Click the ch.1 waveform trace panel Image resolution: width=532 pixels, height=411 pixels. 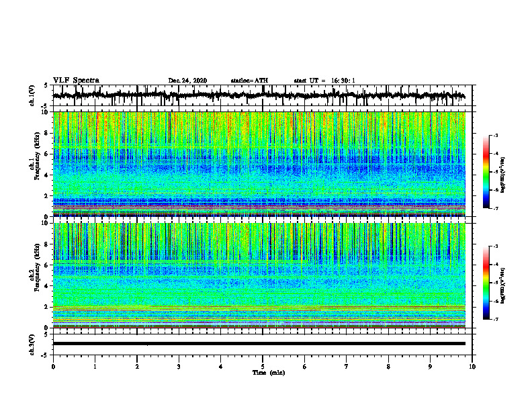pos(263,95)
